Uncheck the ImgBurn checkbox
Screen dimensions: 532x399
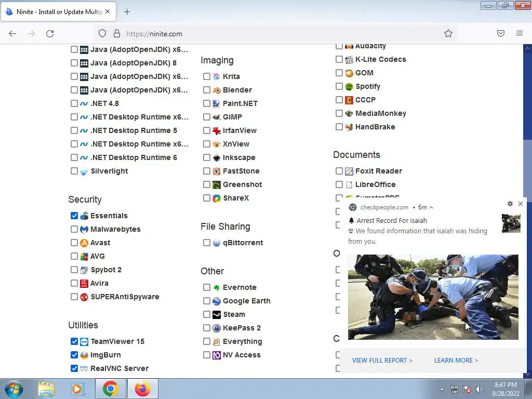pos(74,355)
